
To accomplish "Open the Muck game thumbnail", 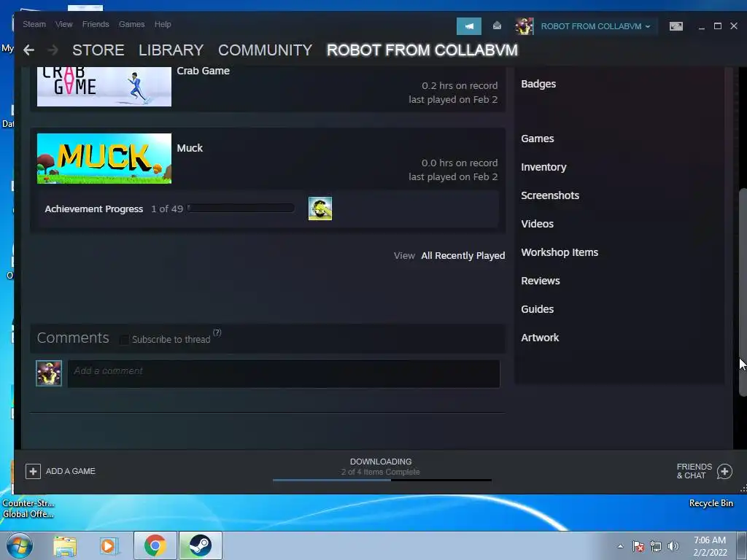I will click(x=104, y=158).
